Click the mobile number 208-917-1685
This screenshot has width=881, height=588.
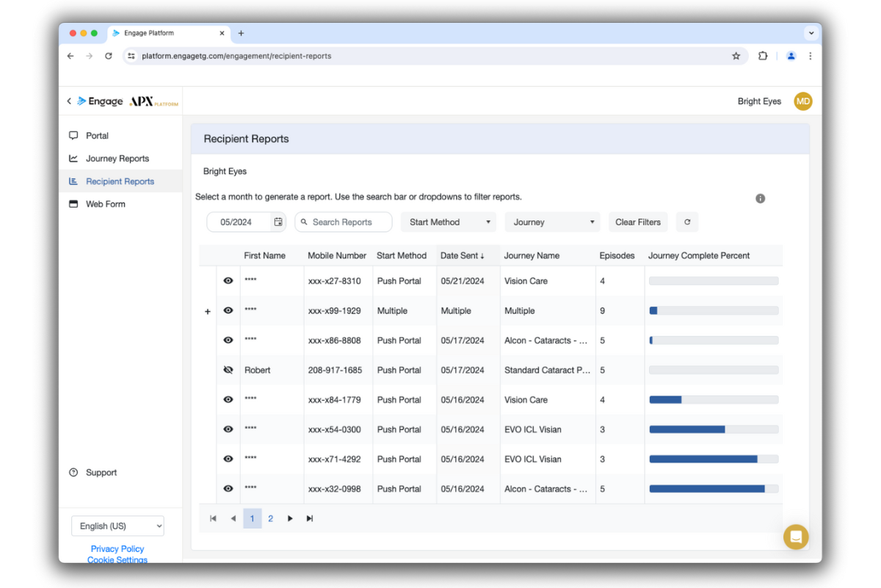click(x=335, y=370)
